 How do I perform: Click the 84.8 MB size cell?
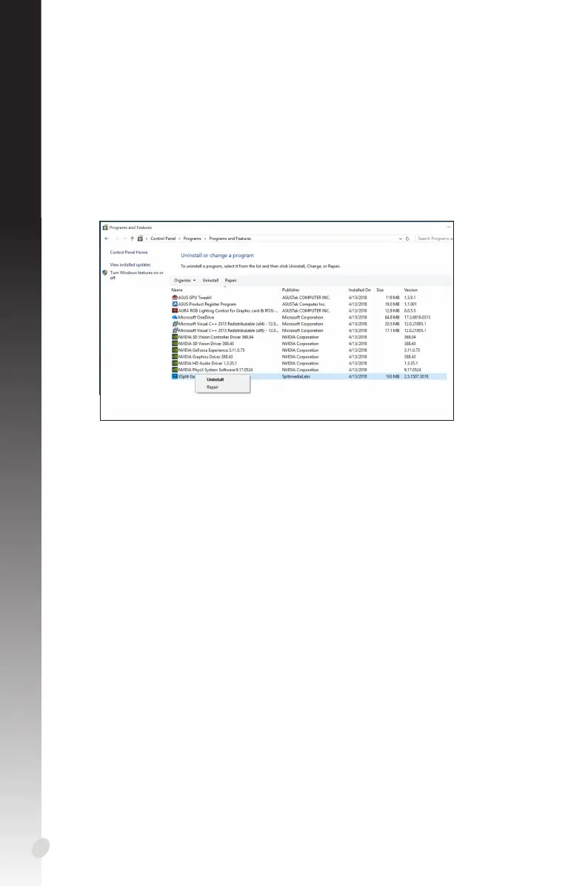(x=392, y=318)
